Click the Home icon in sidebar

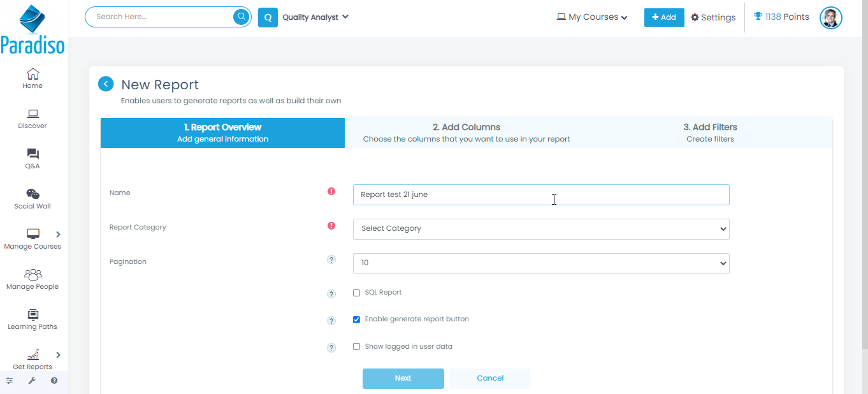click(x=33, y=74)
